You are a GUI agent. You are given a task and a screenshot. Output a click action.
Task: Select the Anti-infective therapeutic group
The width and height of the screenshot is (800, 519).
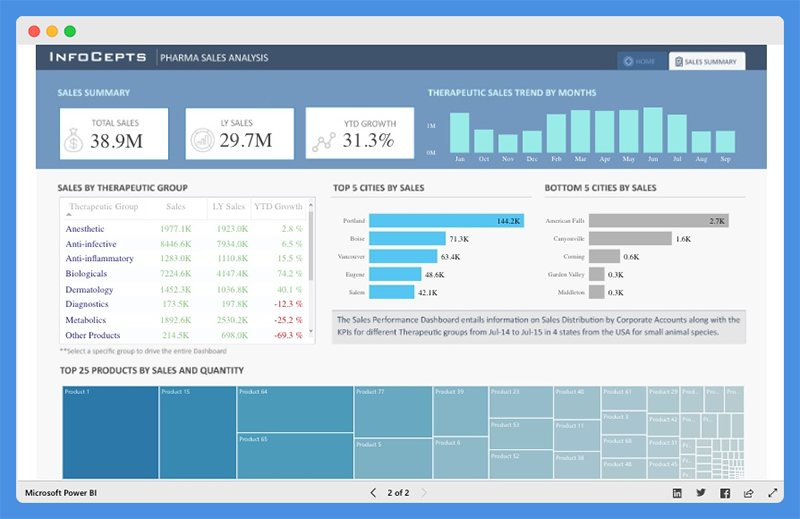point(91,244)
